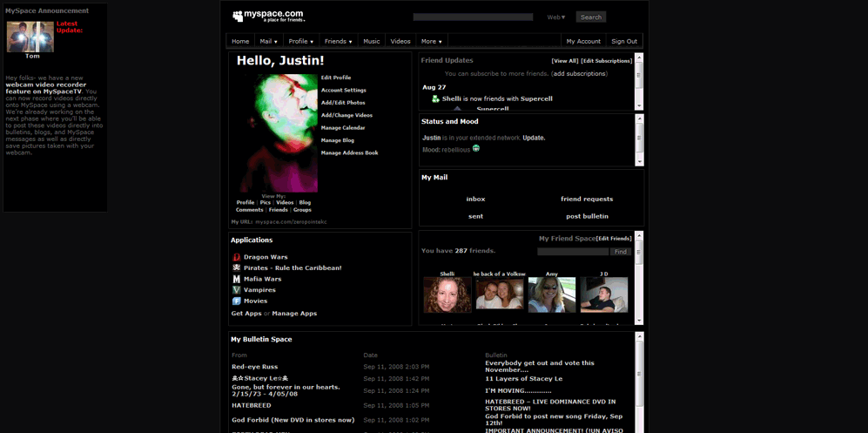Open God Forbid bulletin sender
Viewport: 868px width, 433px height.
293,420
